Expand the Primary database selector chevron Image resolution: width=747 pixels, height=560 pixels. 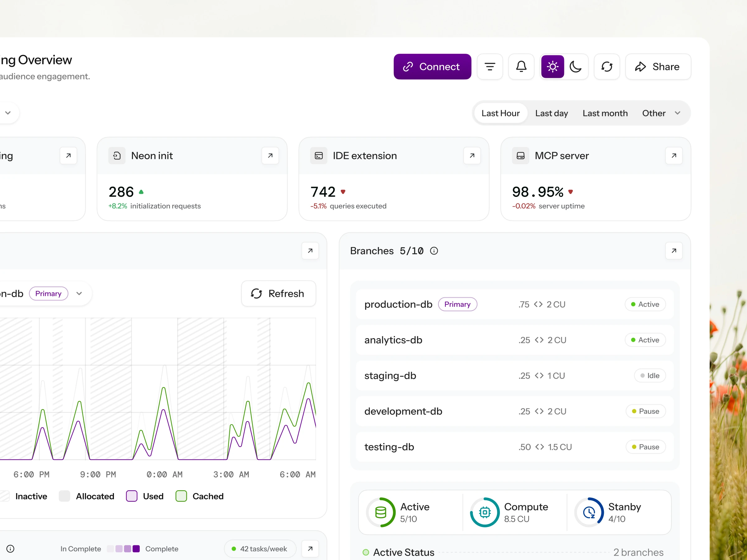click(x=79, y=294)
